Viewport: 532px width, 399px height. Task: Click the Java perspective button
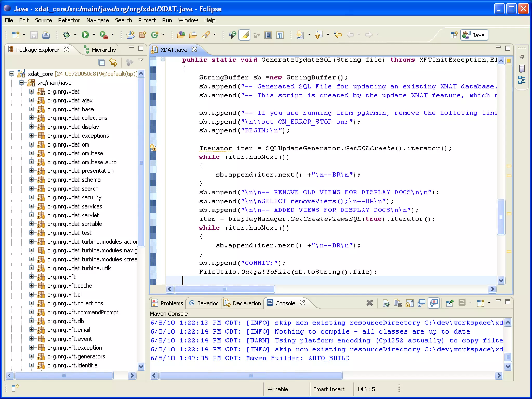pyautogui.click(x=474, y=35)
